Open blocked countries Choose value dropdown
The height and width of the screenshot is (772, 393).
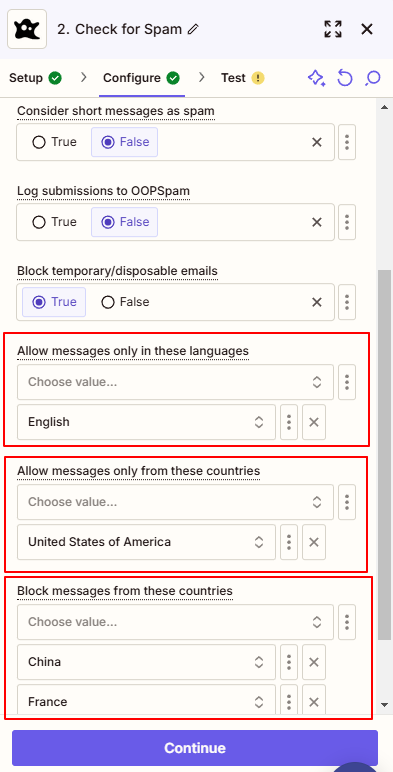click(x=175, y=622)
